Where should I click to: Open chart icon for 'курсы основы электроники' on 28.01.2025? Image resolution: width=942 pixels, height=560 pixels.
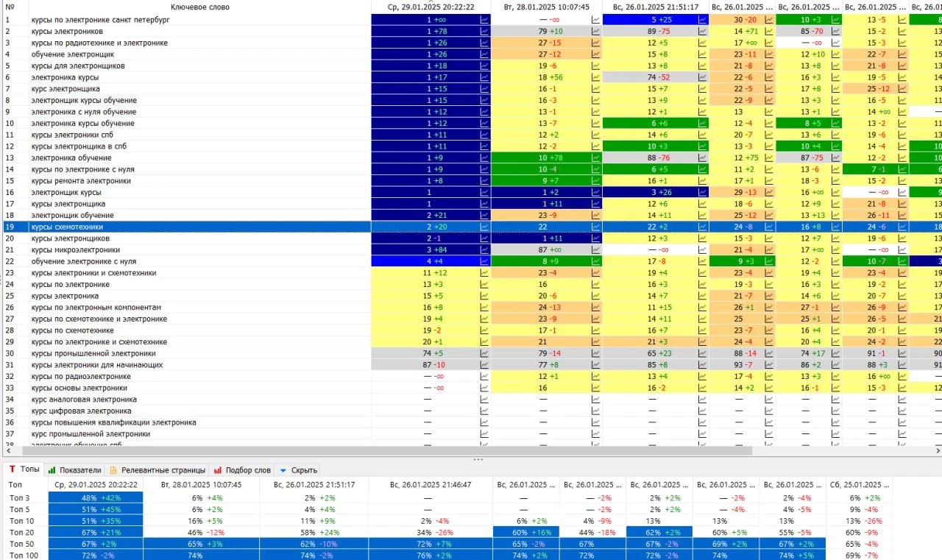point(595,388)
